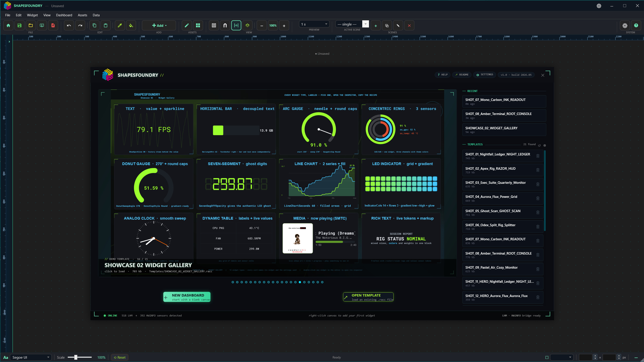Screen dimensions: 644x362
Task: Close the welcome dialog
Action: [x=543, y=75]
